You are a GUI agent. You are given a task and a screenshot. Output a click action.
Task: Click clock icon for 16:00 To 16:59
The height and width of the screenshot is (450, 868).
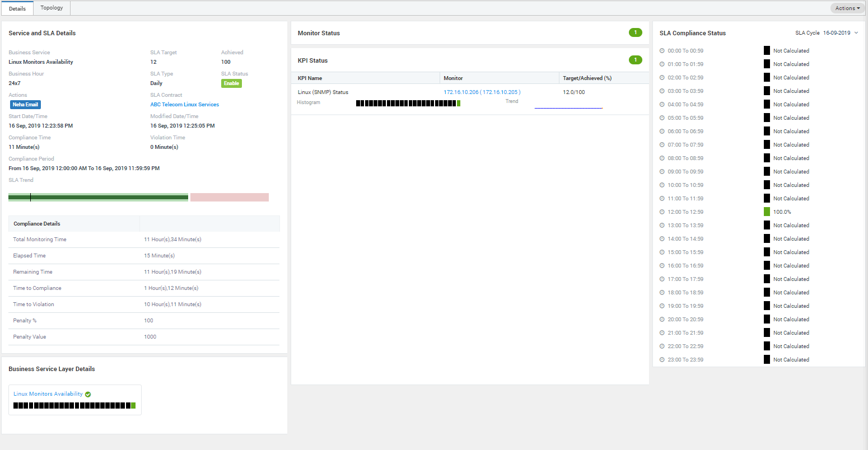click(662, 266)
